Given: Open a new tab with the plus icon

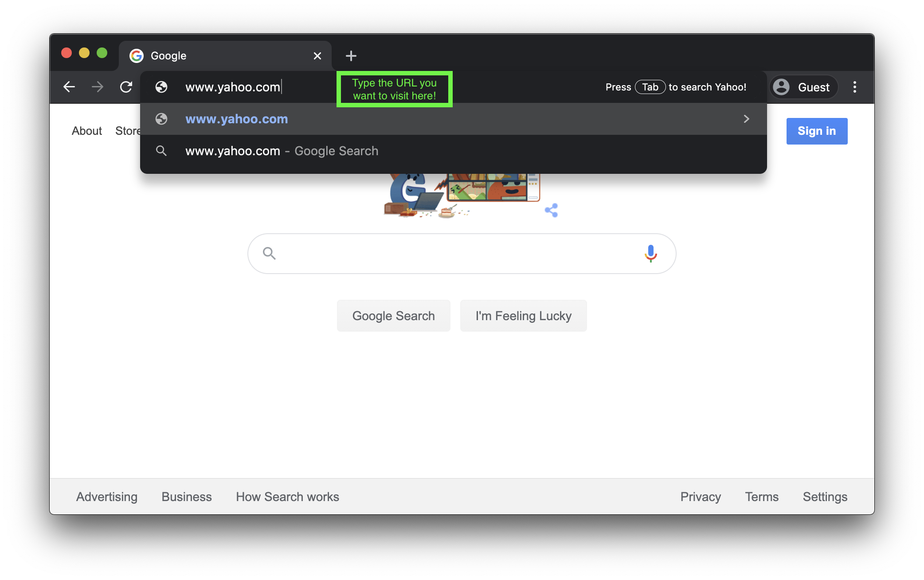Looking at the screenshot, I should (351, 56).
